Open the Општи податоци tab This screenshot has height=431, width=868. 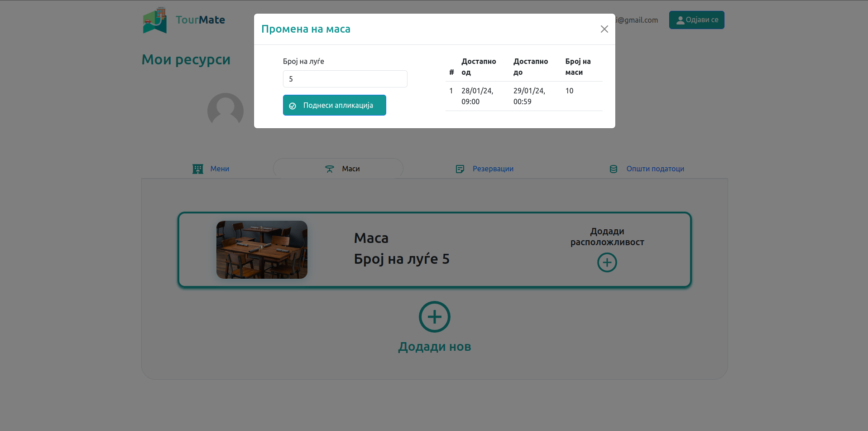coord(655,169)
